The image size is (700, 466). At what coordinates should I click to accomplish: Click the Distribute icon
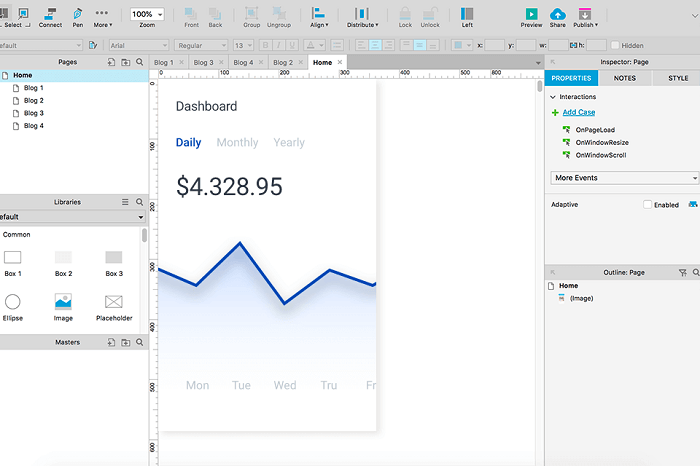click(x=362, y=14)
